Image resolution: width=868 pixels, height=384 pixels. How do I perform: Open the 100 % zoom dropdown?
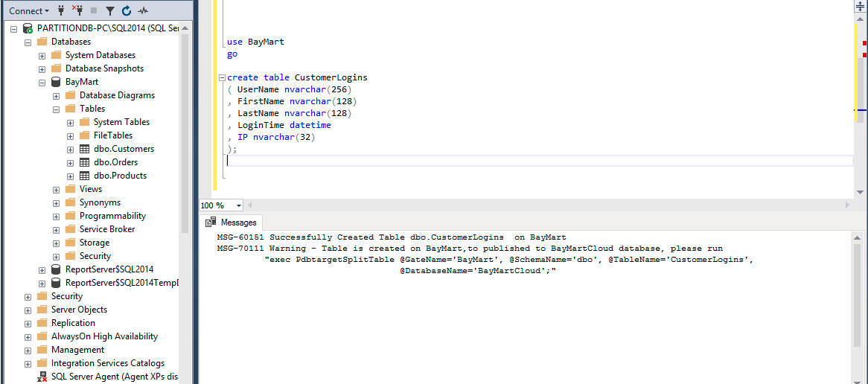[x=239, y=205]
